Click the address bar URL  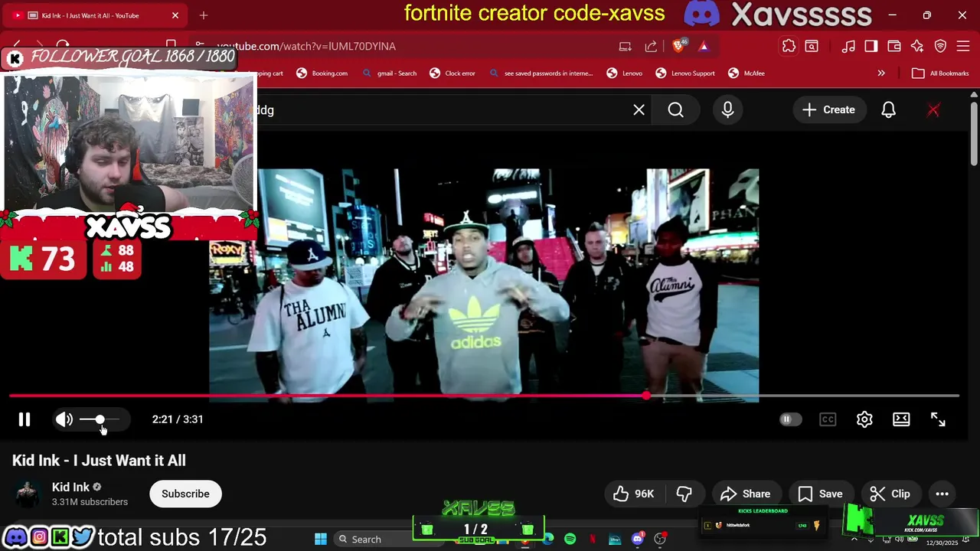coord(306,47)
